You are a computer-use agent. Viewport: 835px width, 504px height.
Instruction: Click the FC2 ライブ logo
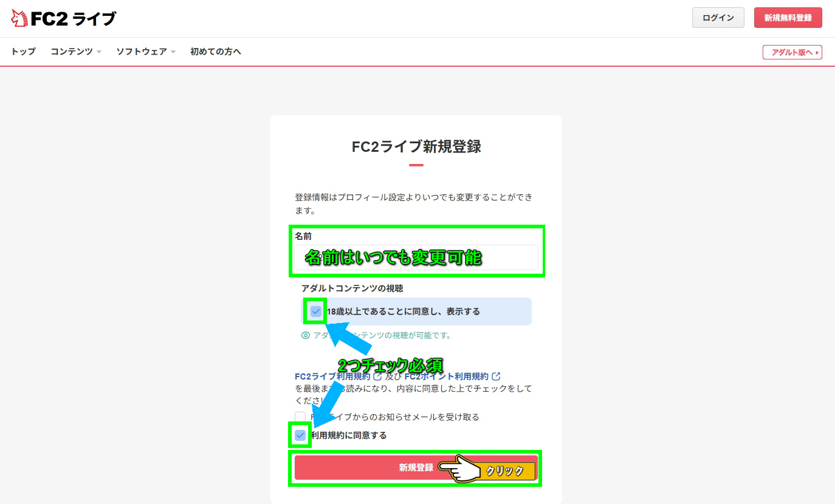coord(64,18)
